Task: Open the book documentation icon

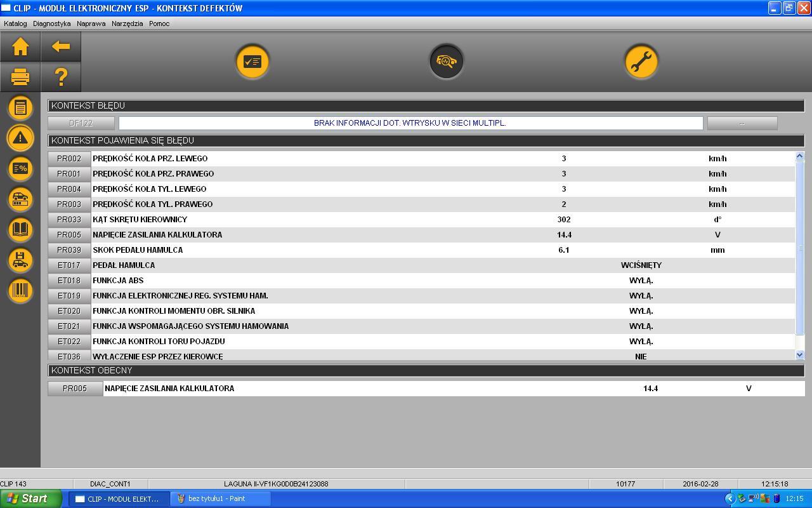Action: 20,229
